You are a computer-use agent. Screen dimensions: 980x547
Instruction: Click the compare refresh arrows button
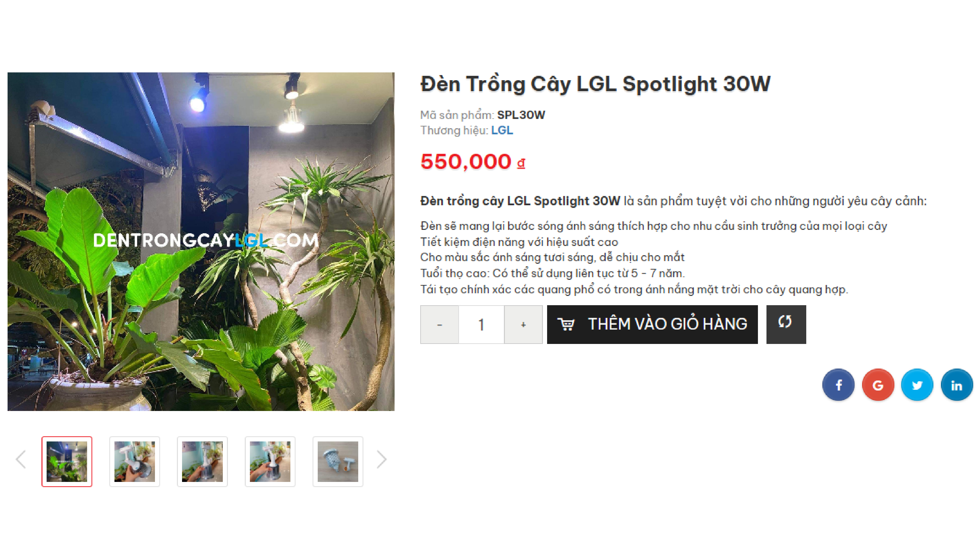coord(786,324)
